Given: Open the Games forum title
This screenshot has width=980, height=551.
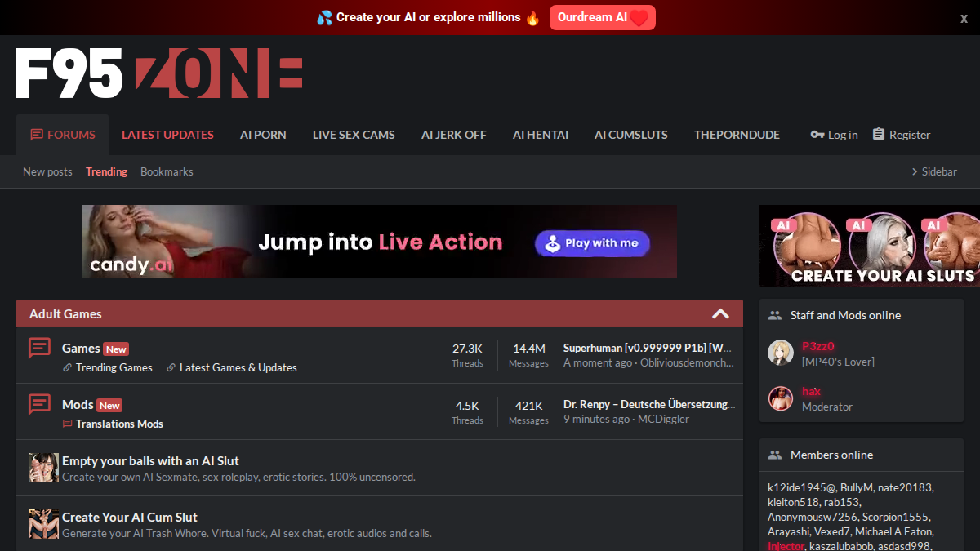Looking at the screenshot, I should (81, 349).
